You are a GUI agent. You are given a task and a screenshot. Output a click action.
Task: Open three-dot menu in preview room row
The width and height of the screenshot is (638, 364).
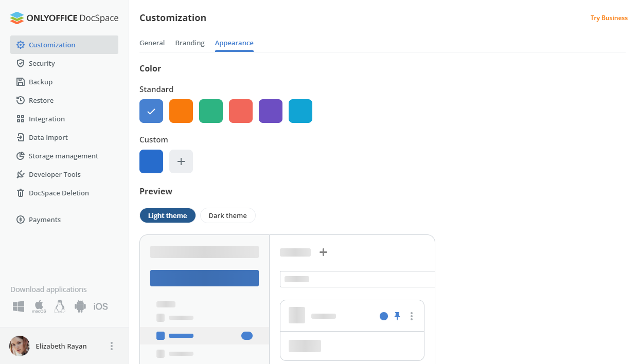(x=412, y=316)
